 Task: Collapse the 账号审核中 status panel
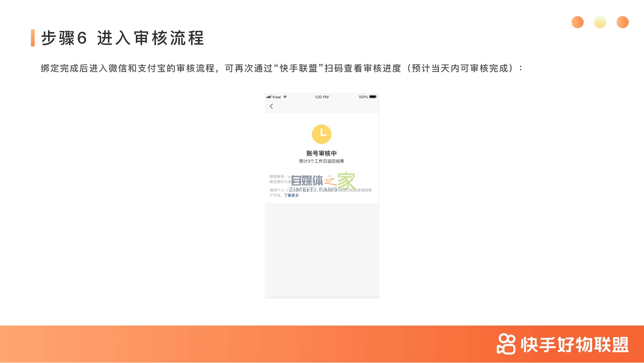[321, 153]
